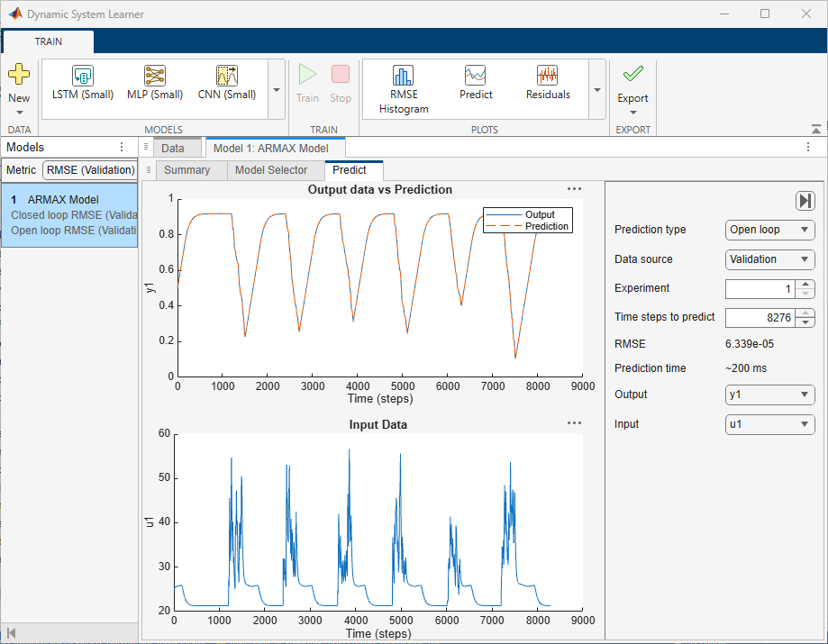
Task: Open the Output y1 dropdown
Action: (x=769, y=395)
